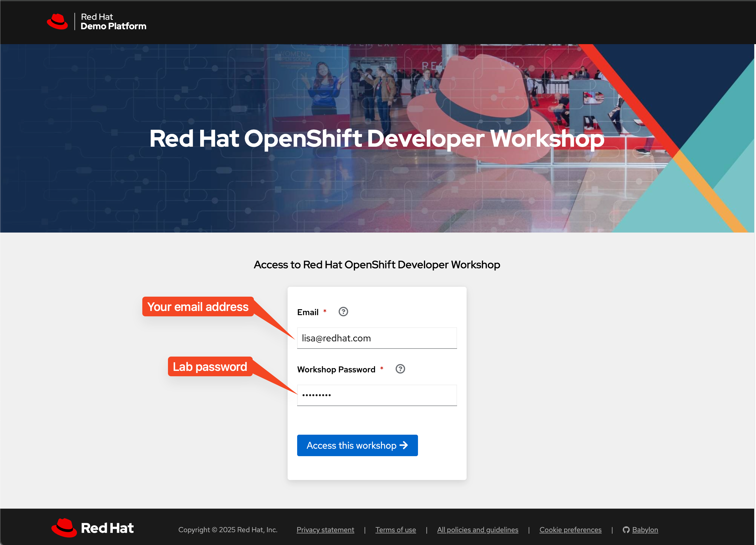756x545 pixels.
Task: Open the Email field help icon
Action: click(x=343, y=312)
